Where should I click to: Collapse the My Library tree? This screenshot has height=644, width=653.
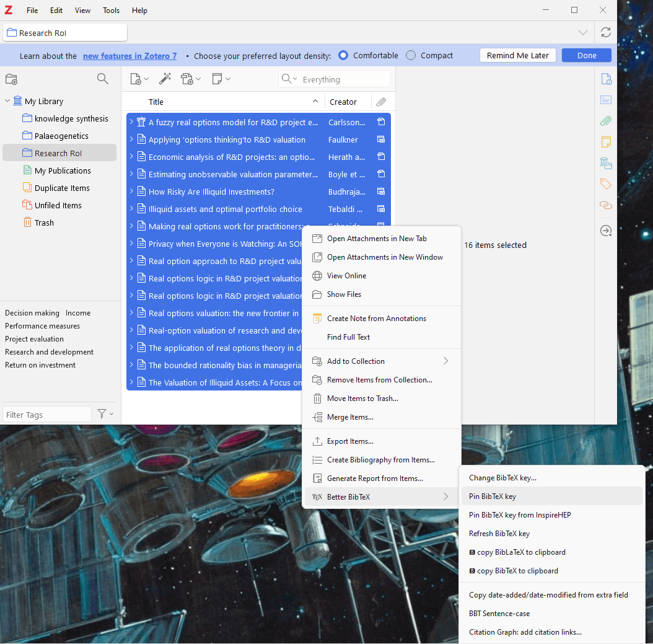tap(7, 101)
